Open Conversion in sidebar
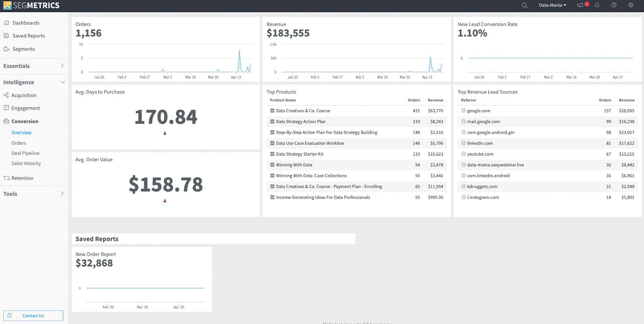 point(25,121)
